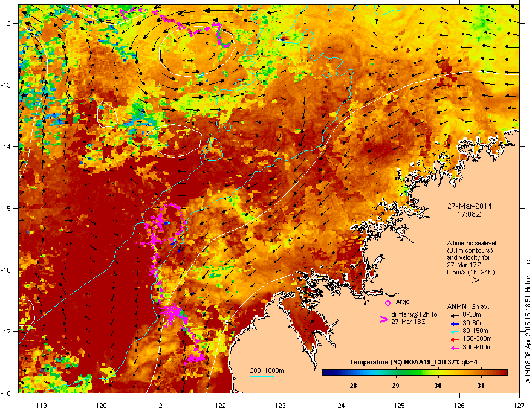Click the 'Argo' legend label

(x=403, y=302)
